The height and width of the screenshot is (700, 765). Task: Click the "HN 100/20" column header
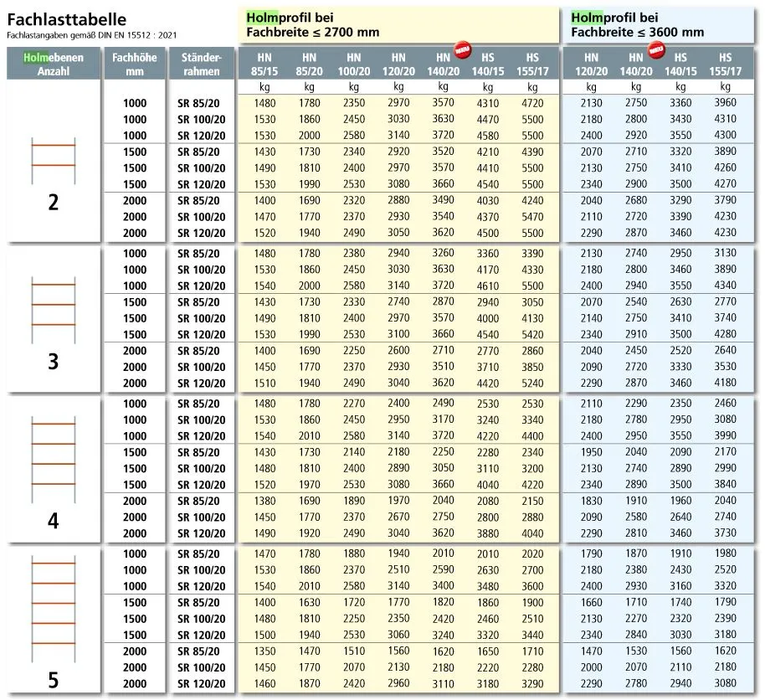(x=354, y=64)
